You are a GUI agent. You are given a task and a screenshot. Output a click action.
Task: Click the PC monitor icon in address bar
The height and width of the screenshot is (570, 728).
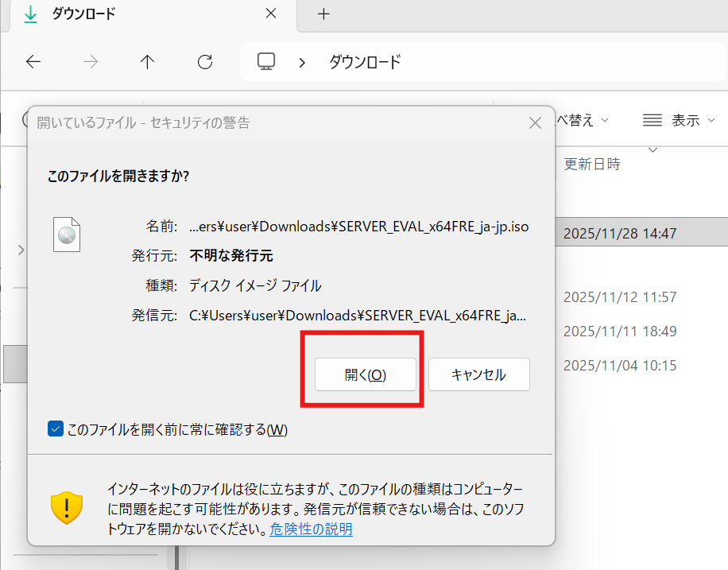[x=266, y=61]
